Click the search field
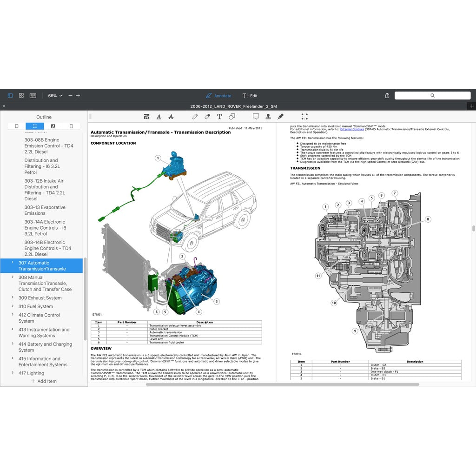476x476 pixels. click(x=432, y=95)
